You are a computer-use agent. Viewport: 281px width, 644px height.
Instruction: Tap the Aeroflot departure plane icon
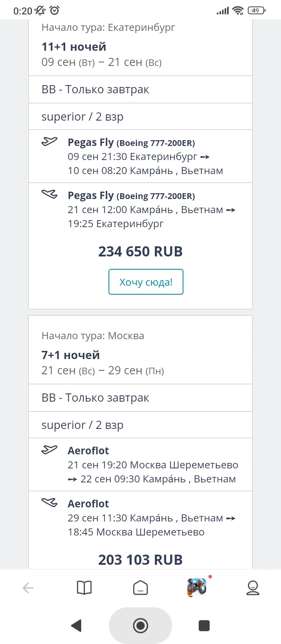(50, 450)
